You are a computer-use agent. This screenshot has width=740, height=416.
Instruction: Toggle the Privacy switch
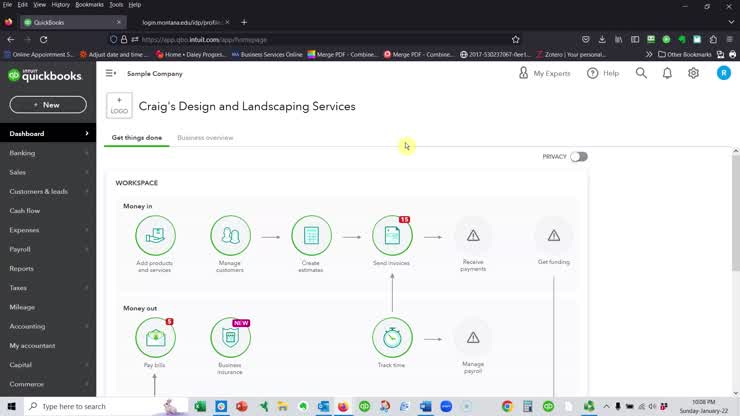[578, 157]
